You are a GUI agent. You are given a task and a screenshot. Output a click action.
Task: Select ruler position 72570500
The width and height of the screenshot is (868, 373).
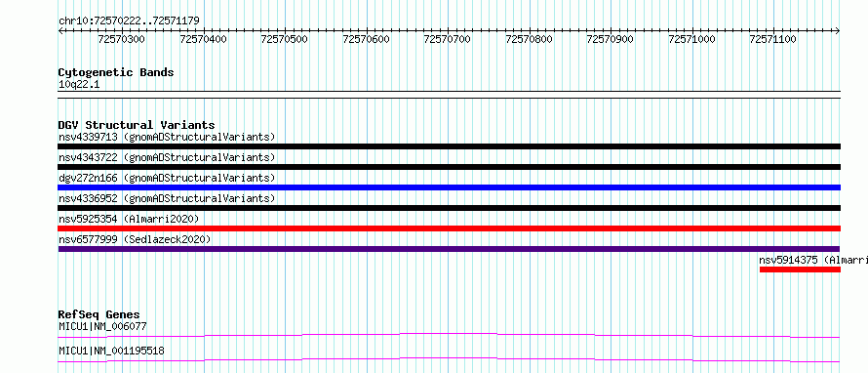coord(284,39)
